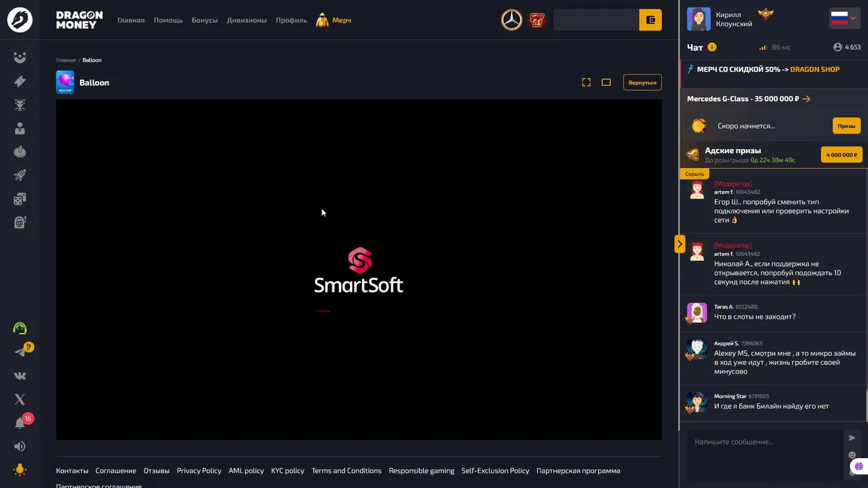Image resolution: width=868 pixels, height=488 pixels.
Task: Open the wallet with the yellow button
Action: [650, 20]
